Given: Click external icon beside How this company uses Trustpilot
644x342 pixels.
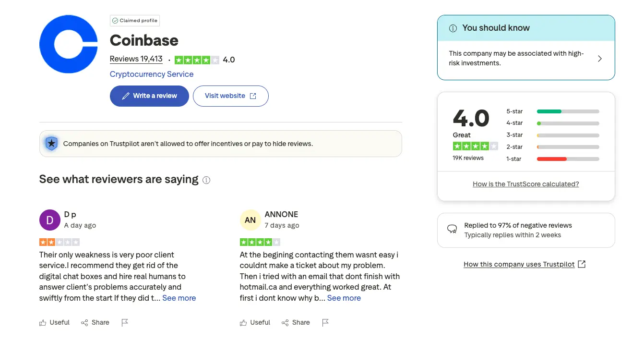Looking at the screenshot, I should [582, 264].
